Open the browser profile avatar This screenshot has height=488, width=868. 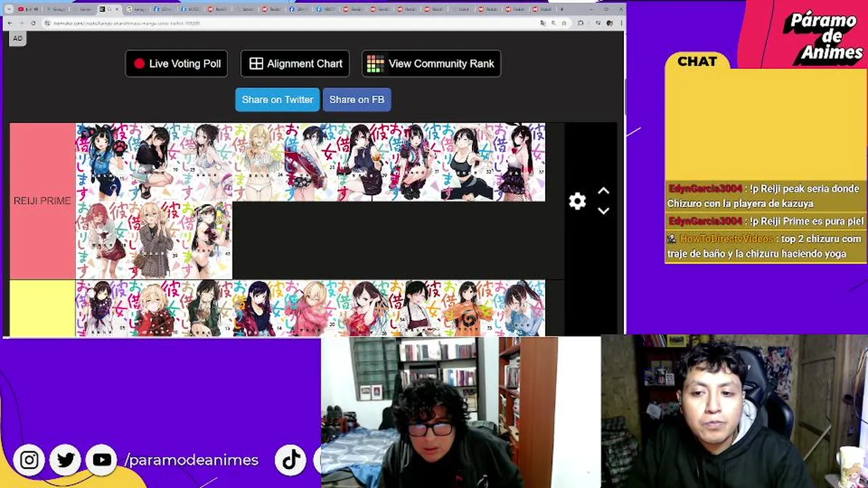610,23
